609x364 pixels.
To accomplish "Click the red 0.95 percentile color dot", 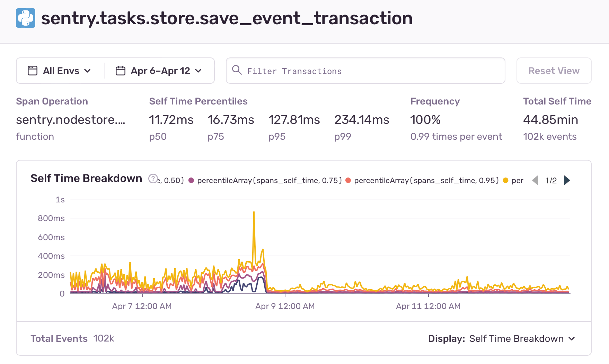I will tap(348, 180).
